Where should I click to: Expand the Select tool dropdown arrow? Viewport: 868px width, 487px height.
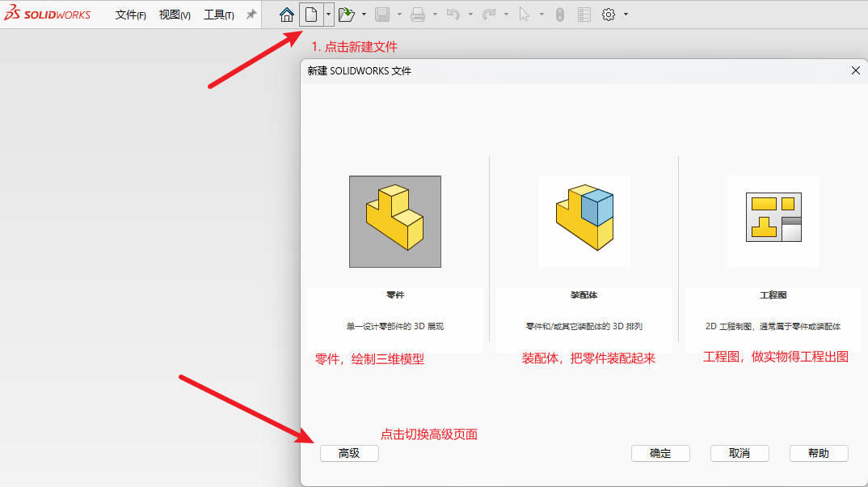coord(541,15)
